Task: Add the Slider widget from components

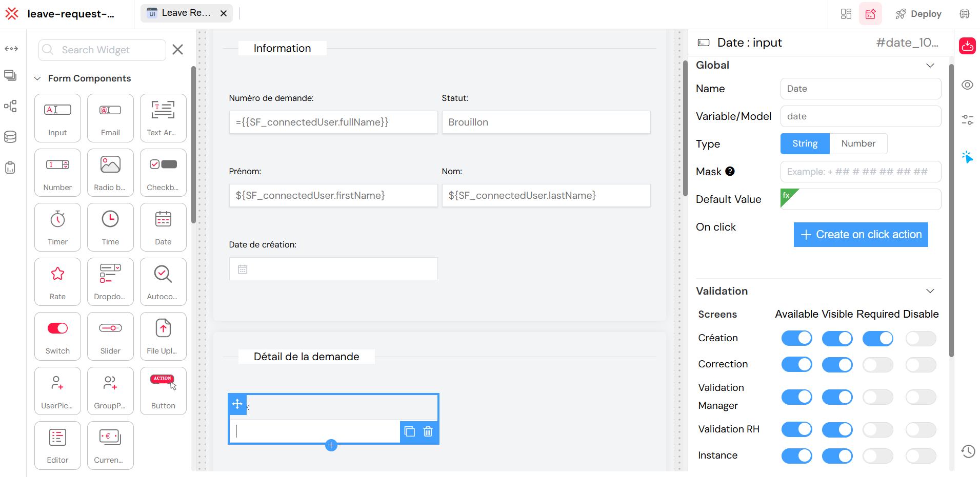Action: click(110, 336)
